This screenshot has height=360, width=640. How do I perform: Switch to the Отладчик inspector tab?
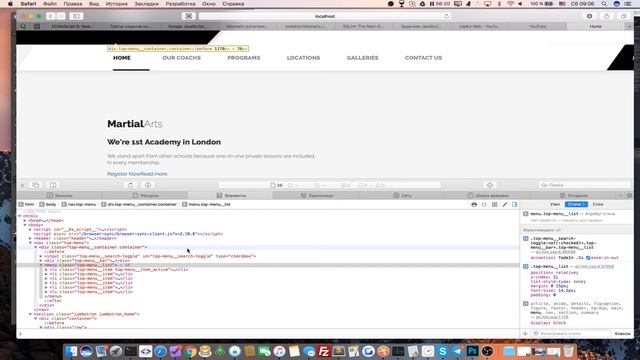click(573, 196)
